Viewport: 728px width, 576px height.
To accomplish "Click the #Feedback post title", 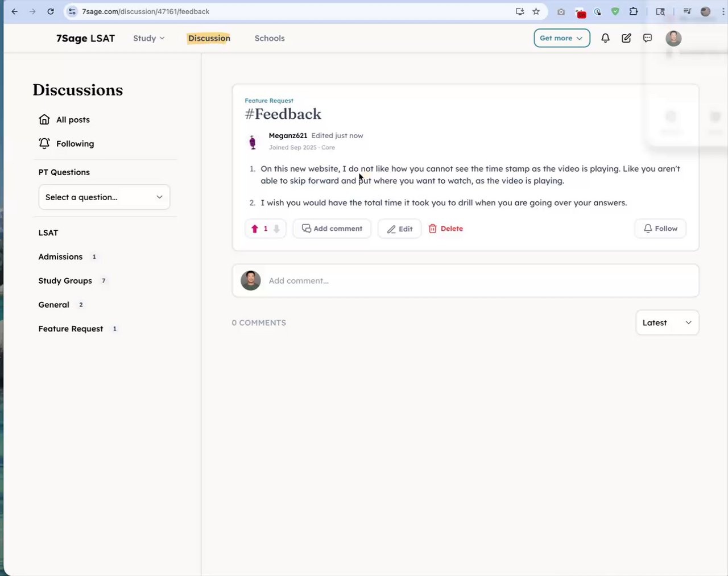I will coord(283,114).
